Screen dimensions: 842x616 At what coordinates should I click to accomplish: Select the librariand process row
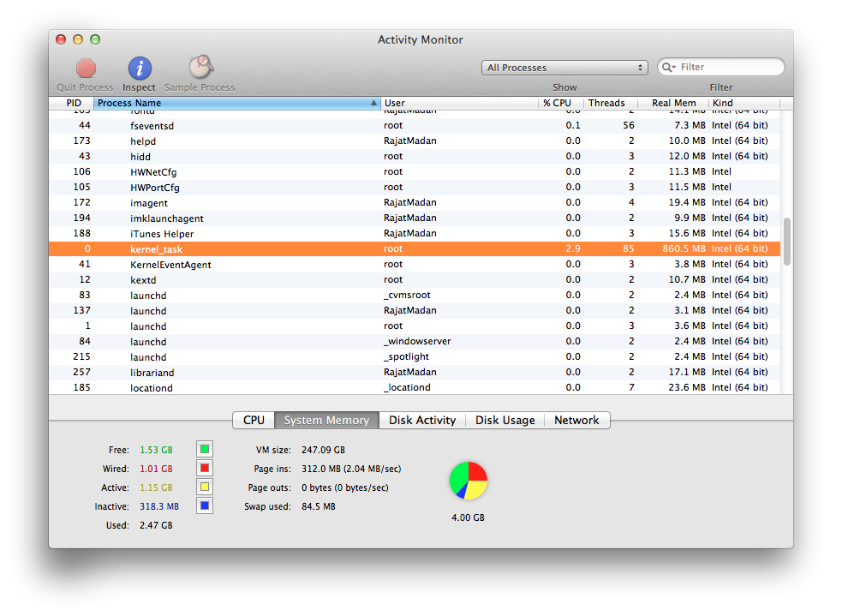[415, 372]
